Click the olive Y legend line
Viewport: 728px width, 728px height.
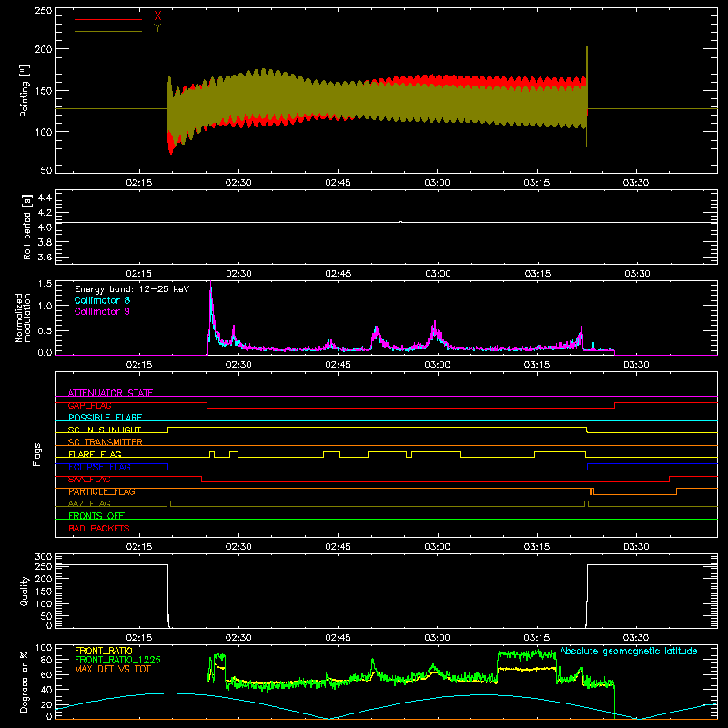point(108,31)
